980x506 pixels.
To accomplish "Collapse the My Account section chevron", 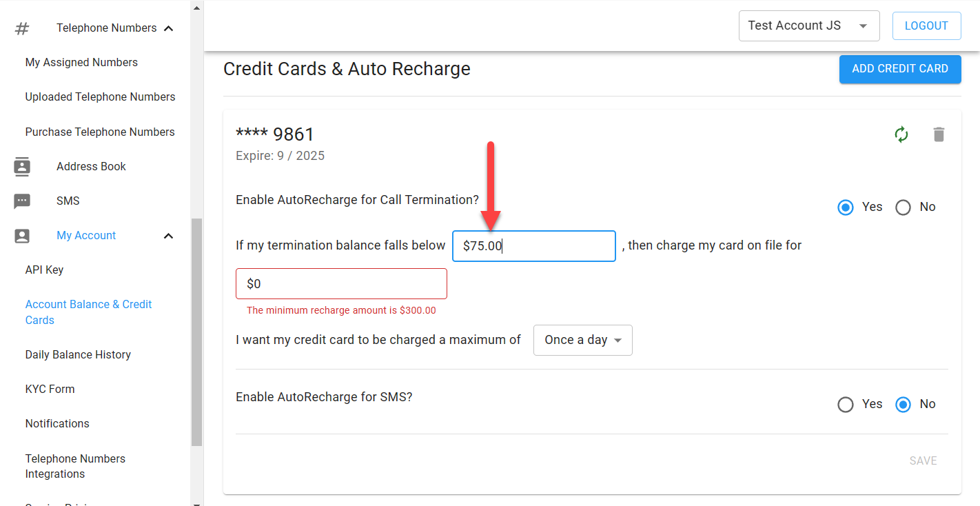I will [x=168, y=236].
